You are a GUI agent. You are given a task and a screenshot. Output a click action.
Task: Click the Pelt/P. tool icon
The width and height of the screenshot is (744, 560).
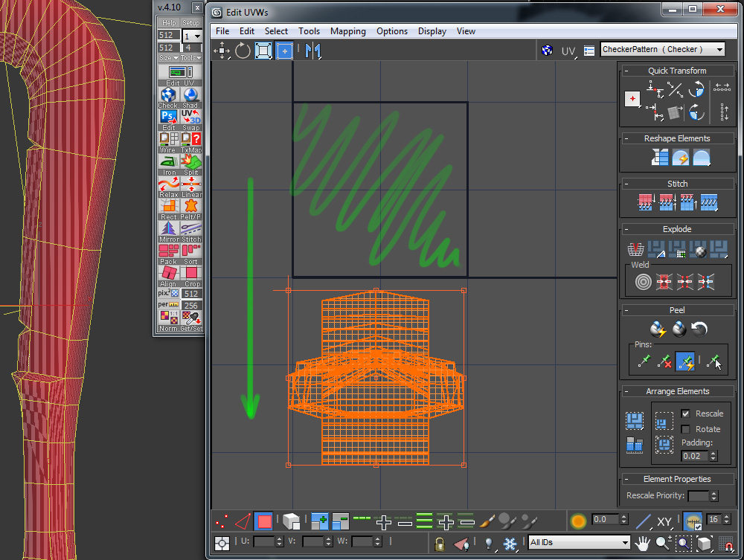[191, 205]
